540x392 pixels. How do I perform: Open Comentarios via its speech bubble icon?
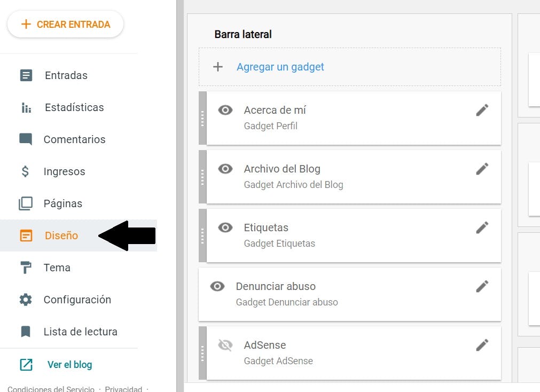point(26,139)
